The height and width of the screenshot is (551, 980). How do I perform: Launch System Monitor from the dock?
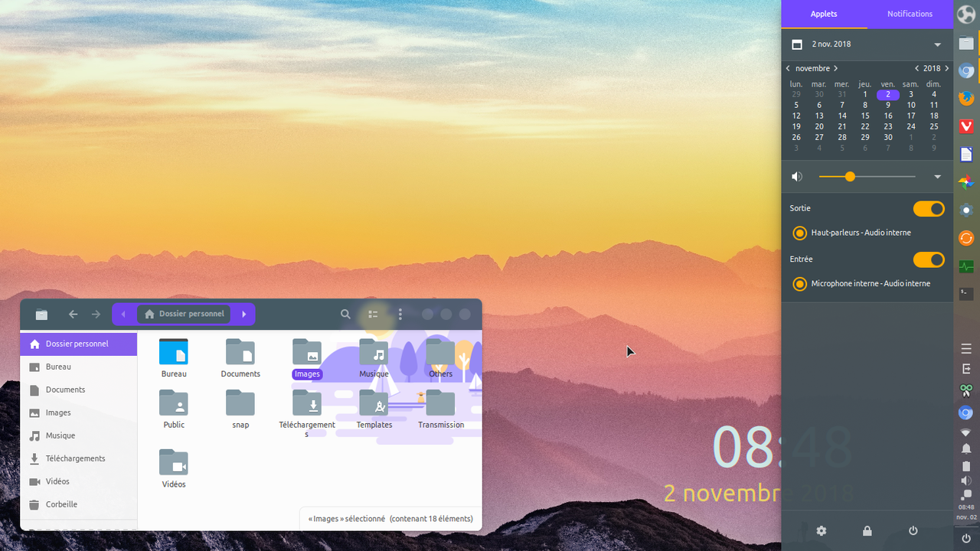(x=966, y=266)
